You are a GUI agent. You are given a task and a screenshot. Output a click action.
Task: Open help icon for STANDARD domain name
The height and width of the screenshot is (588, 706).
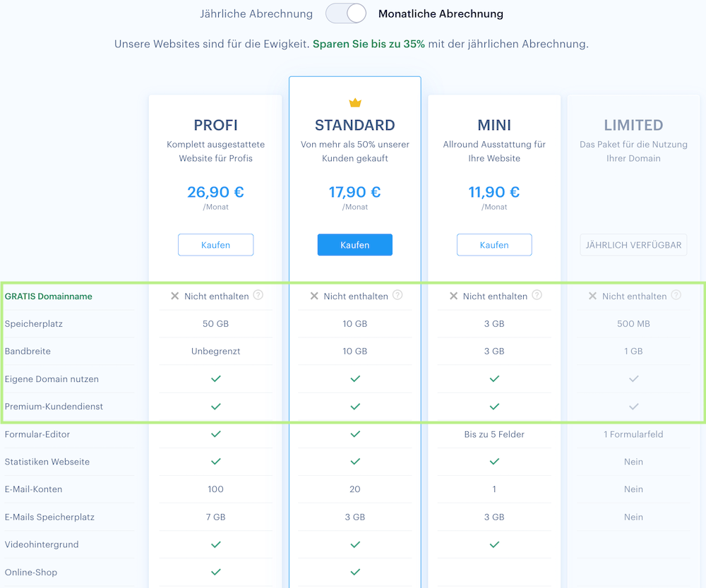pos(397,295)
